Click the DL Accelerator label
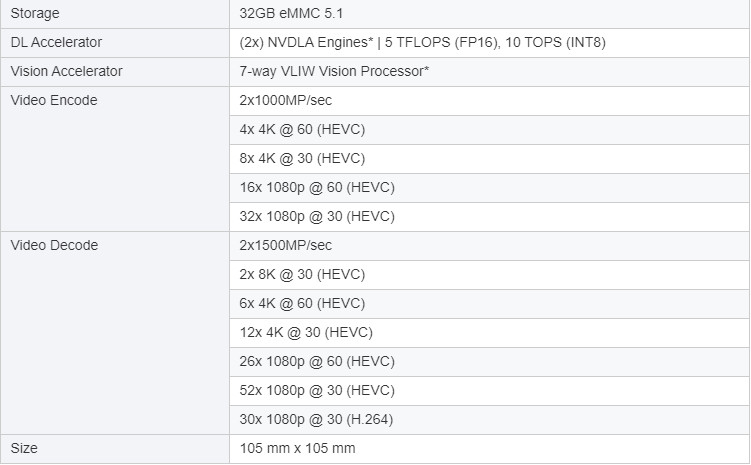The height and width of the screenshot is (465, 751). 56,43
